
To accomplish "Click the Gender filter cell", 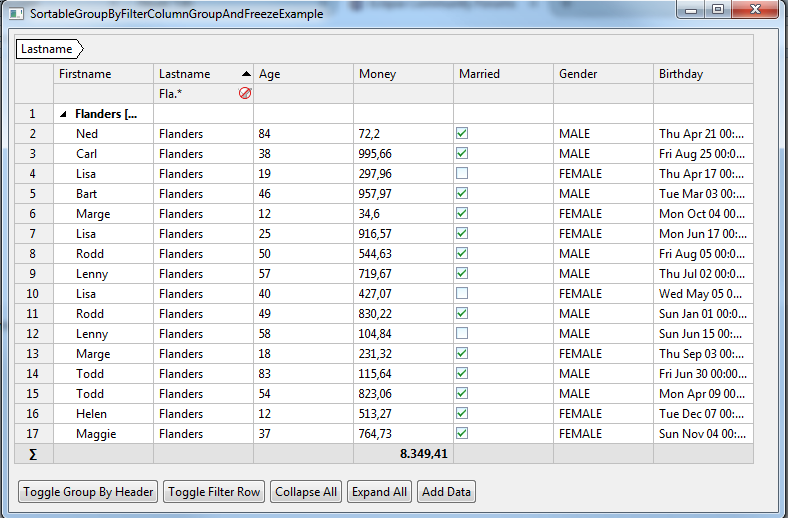I will (x=604, y=93).
